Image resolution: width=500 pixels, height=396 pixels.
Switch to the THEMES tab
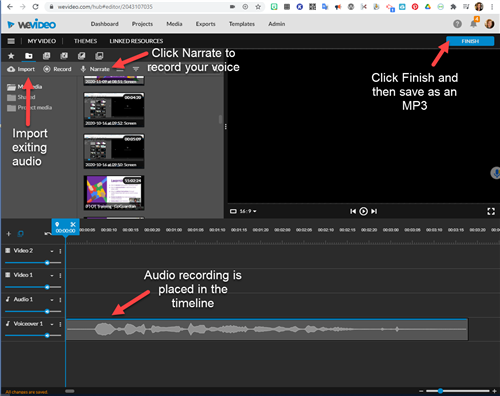[85, 41]
